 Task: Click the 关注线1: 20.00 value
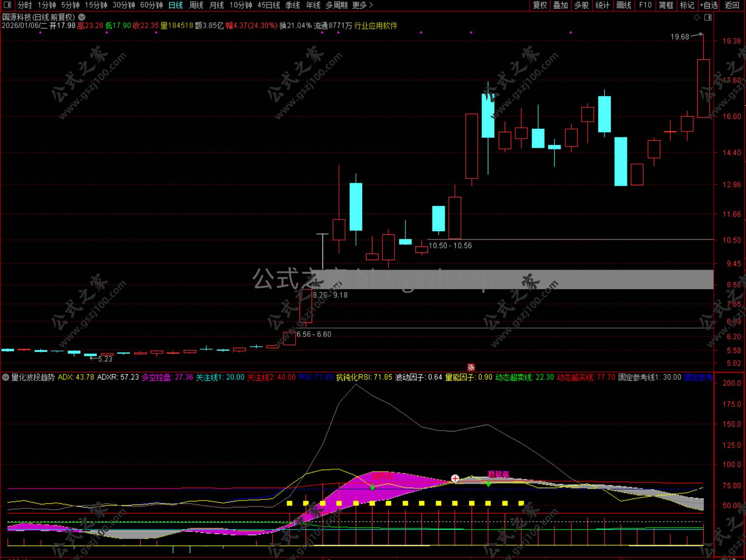[x=220, y=377]
